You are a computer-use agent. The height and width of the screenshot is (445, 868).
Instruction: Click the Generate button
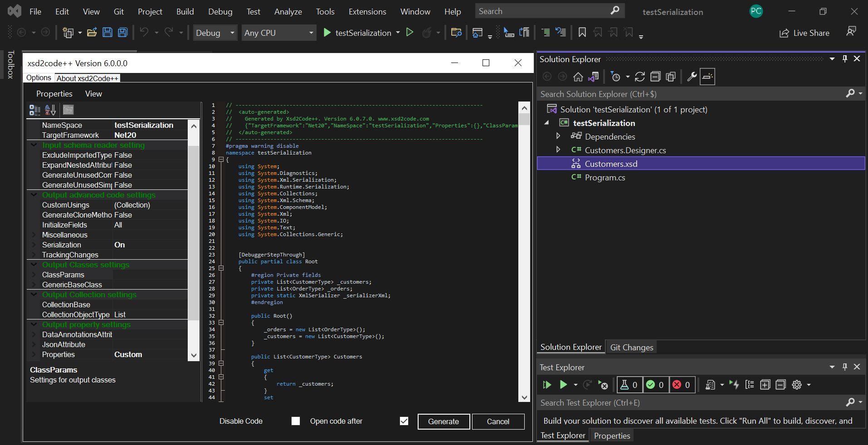tap(444, 421)
